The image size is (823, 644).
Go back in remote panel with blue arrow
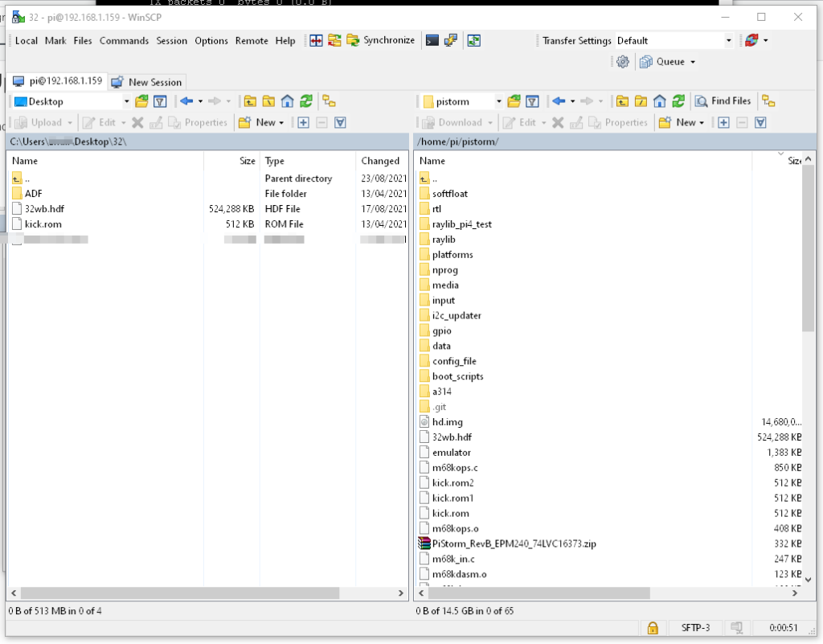[559, 101]
